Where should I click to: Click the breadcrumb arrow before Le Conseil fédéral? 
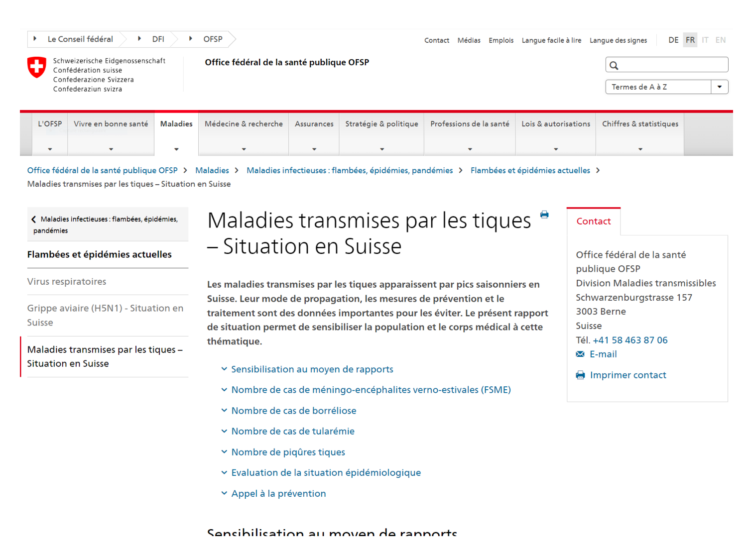tap(35, 38)
